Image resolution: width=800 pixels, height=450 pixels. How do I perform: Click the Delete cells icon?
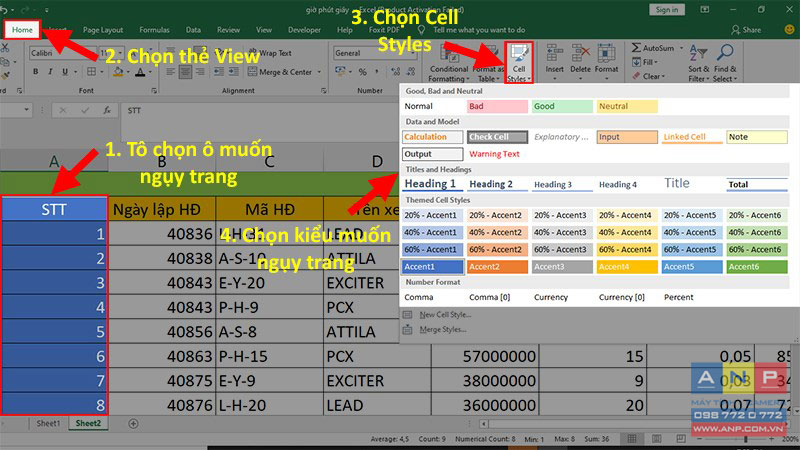581,54
